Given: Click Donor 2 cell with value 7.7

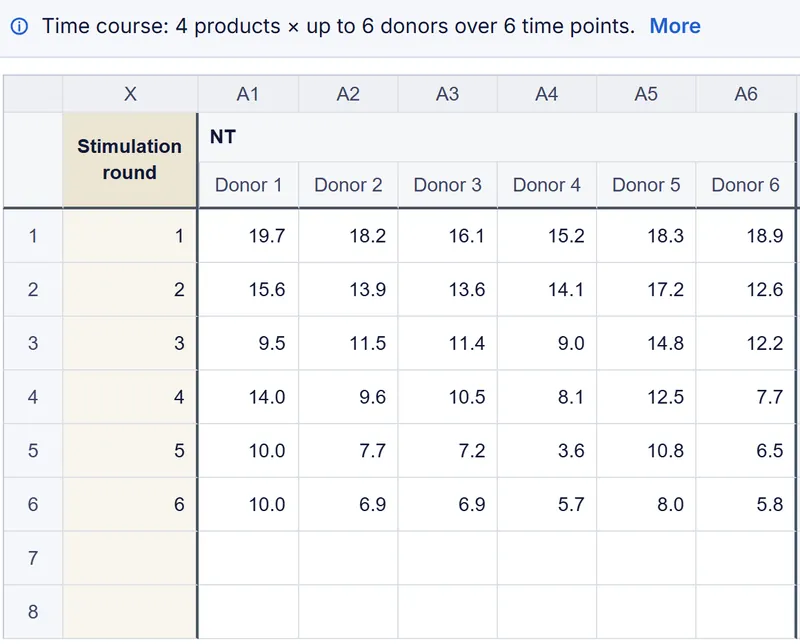Looking at the screenshot, I should click(x=348, y=451).
